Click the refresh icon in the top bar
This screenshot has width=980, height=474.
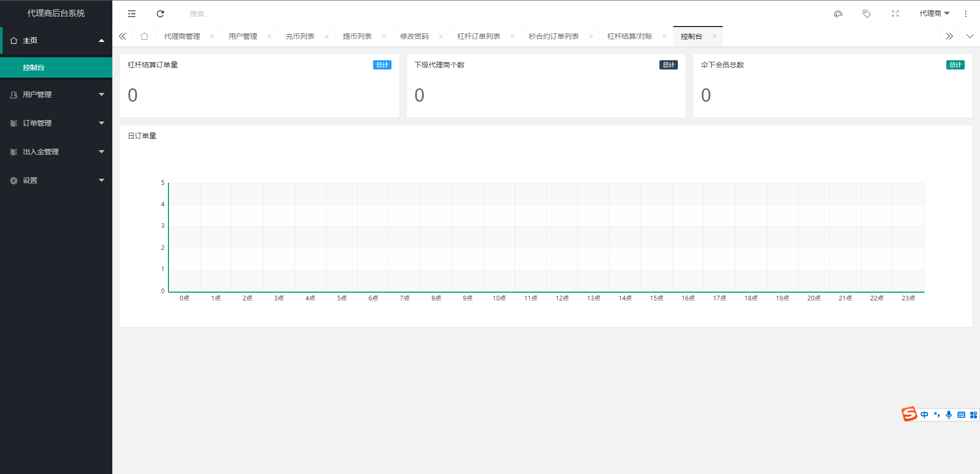(x=160, y=14)
